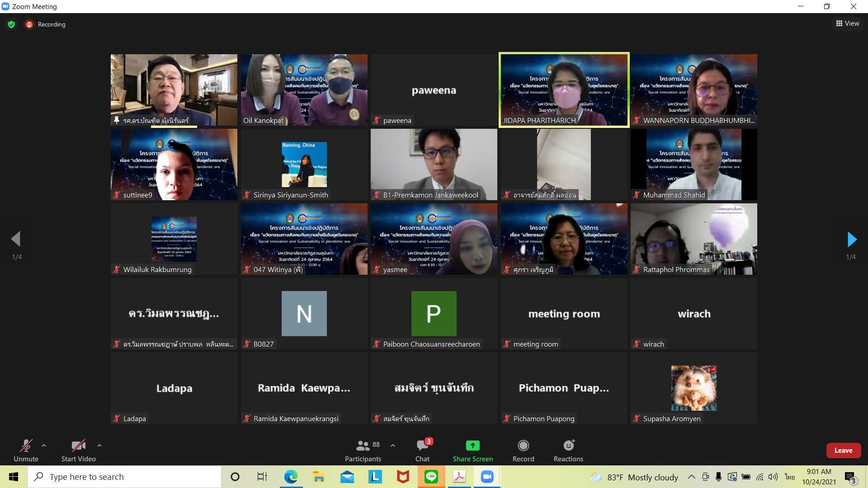
Task: Select JIDAPA PHARITHARICH's video tile
Action: [x=564, y=90]
